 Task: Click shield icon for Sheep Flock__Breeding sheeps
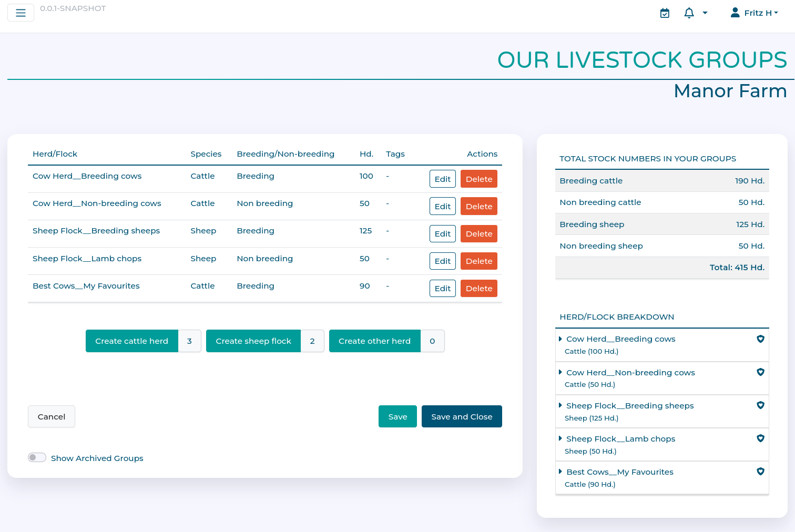coord(760,405)
